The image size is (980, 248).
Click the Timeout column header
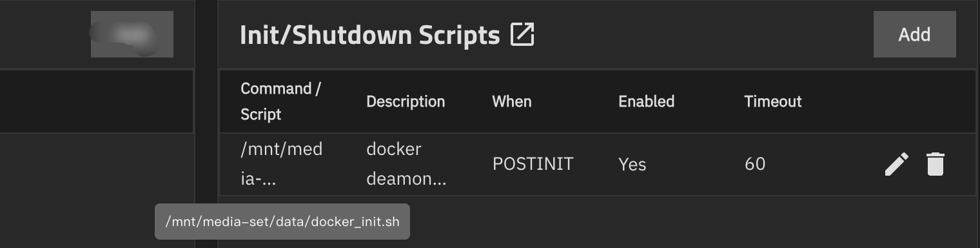point(772,101)
